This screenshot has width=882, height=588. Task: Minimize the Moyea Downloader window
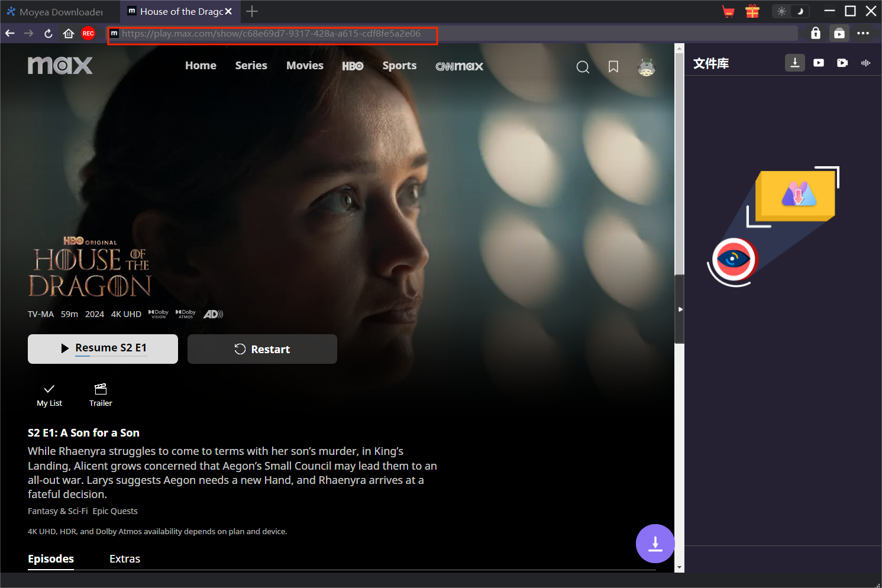[829, 11]
